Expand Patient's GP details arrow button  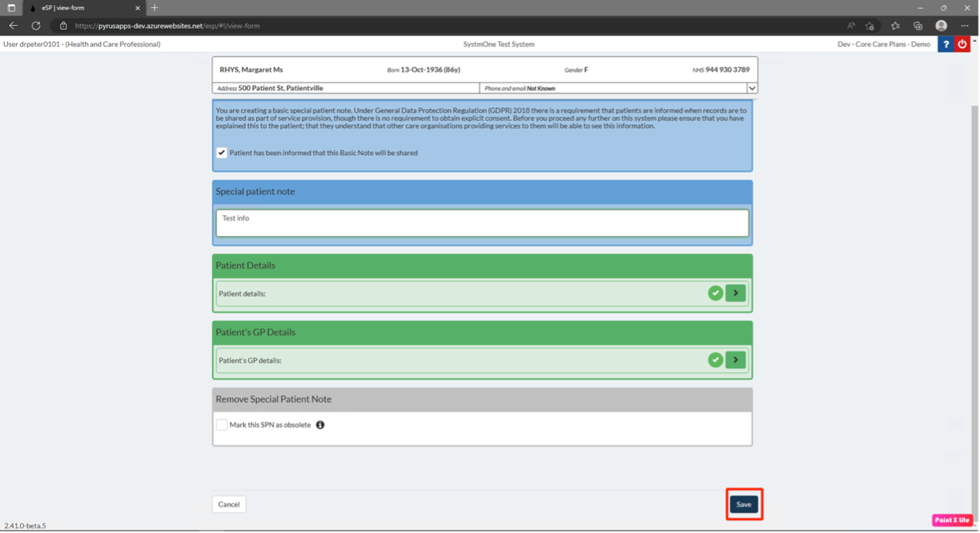click(736, 360)
